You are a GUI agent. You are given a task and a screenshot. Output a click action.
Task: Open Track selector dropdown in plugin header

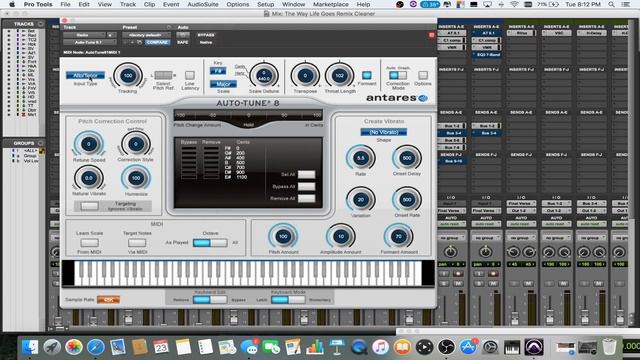click(85, 35)
